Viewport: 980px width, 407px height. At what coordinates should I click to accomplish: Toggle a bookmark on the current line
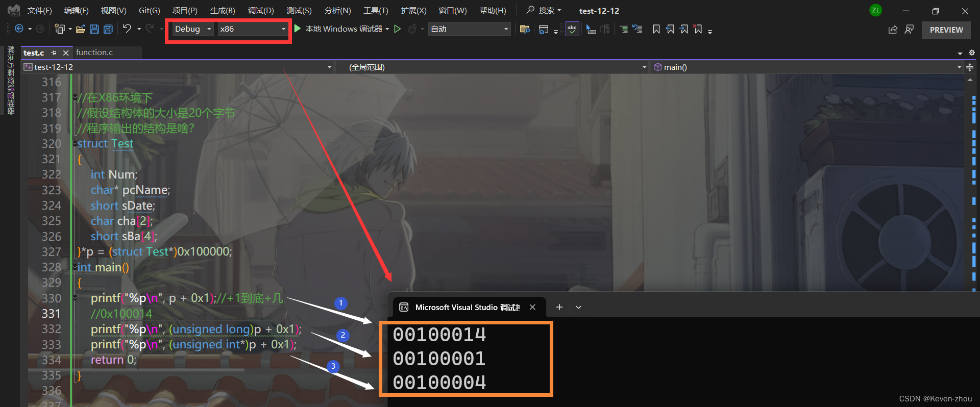(656, 29)
